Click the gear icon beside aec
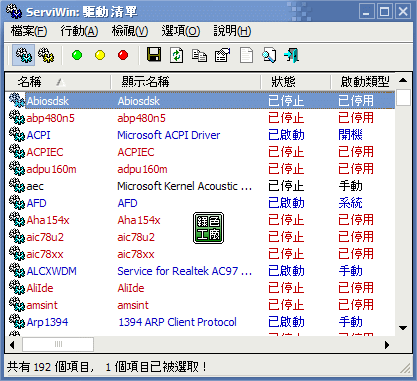This screenshot has height=381, width=417. tap(17, 186)
